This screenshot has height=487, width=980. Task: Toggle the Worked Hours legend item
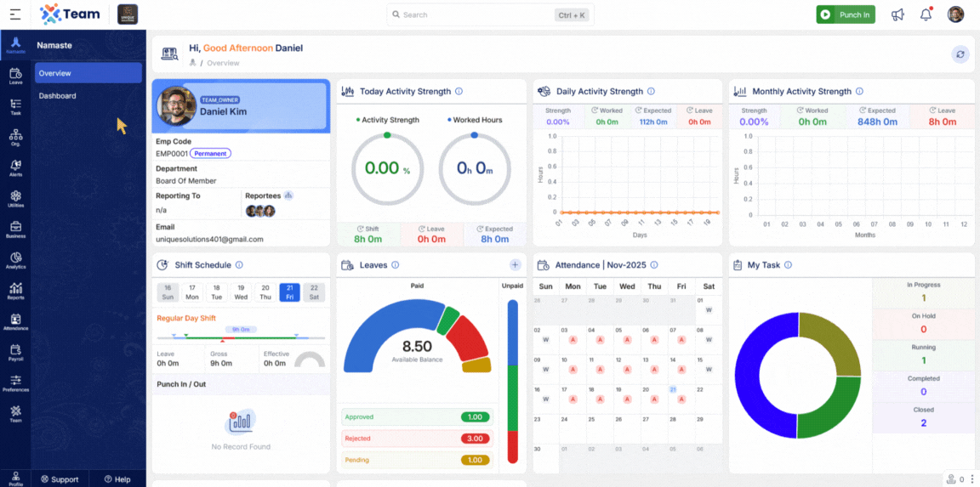[475, 120]
